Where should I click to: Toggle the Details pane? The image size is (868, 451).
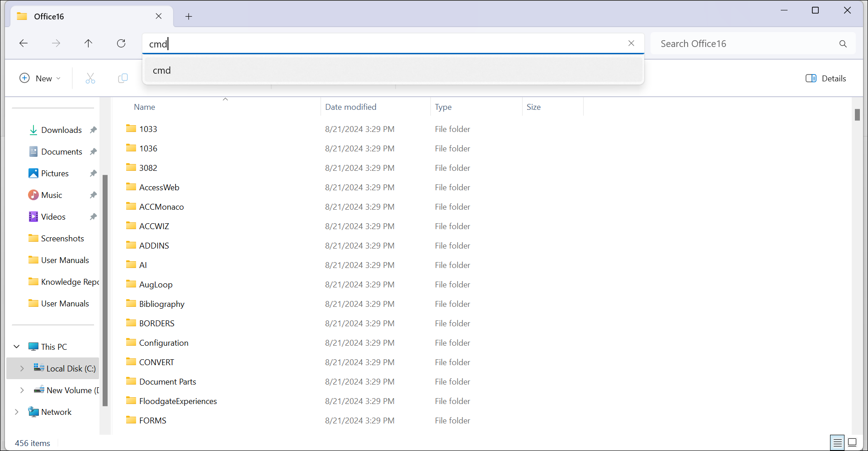tap(826, 79)
